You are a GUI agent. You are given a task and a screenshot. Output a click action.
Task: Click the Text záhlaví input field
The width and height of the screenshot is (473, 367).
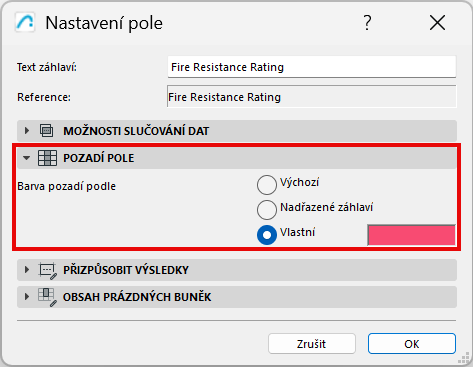point(312,67)
